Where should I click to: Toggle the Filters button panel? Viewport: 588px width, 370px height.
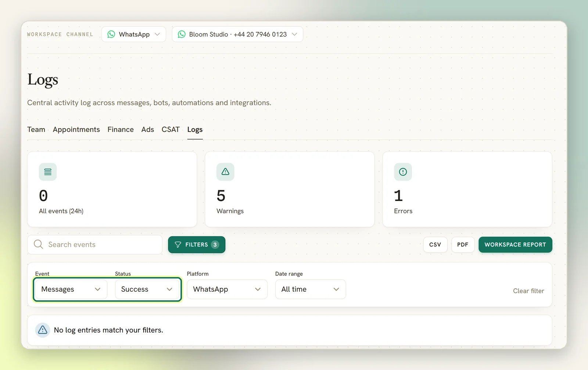pos(197,245)
